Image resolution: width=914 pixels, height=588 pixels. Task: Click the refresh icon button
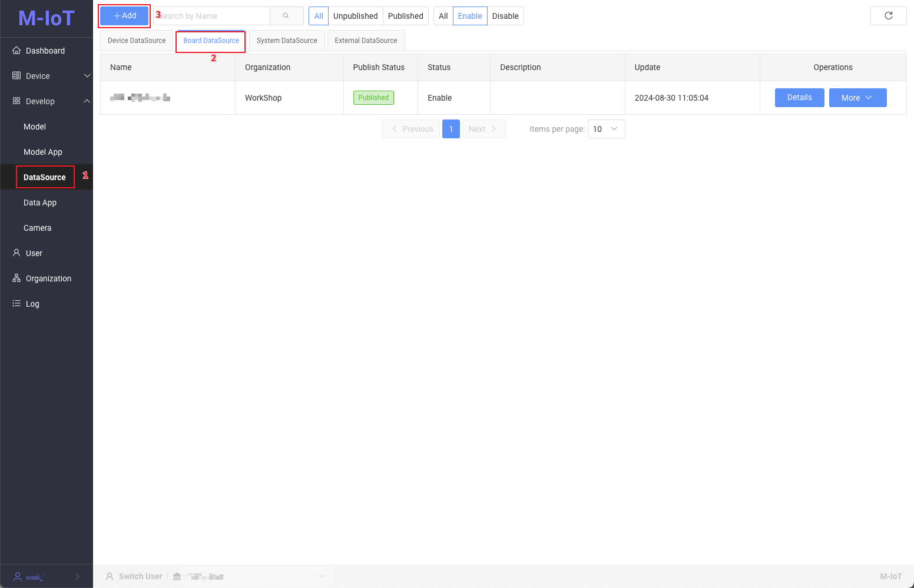click(x=888, y=16)
